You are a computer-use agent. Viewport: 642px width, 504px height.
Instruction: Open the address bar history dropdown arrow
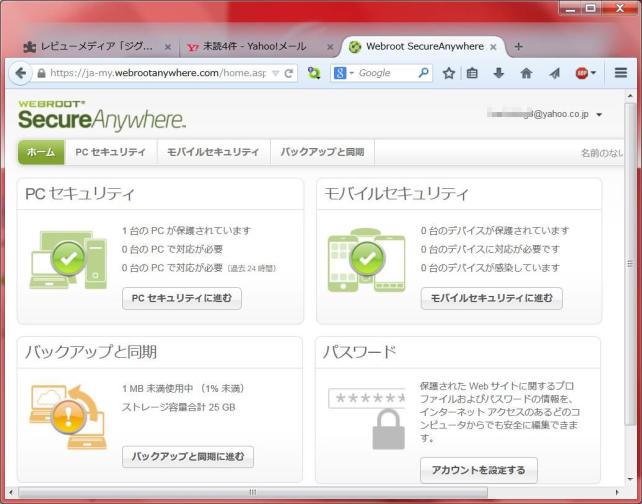[x=276, y=73]
